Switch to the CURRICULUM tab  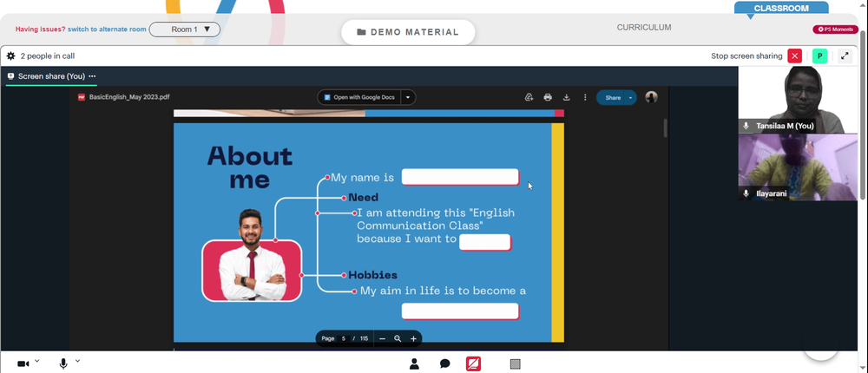[644, 27]
